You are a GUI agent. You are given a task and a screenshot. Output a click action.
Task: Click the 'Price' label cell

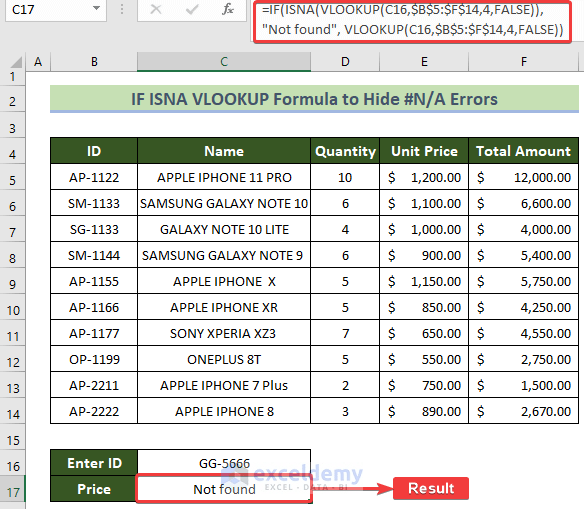click(94, 489)
